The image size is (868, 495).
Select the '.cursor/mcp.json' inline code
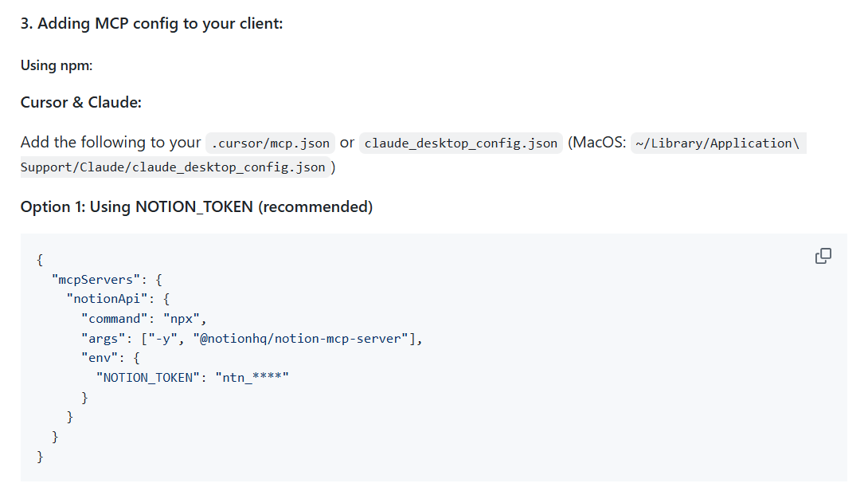(270, 143)
